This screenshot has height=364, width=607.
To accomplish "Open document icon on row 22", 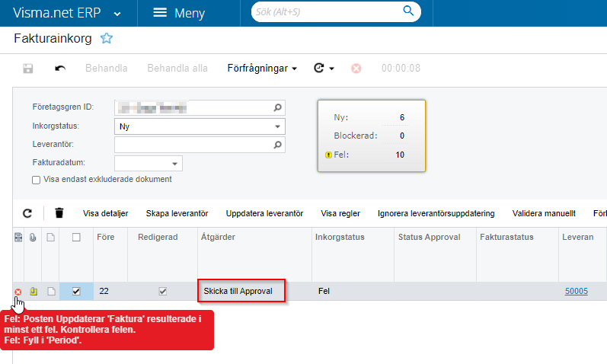I will point(51,291).
